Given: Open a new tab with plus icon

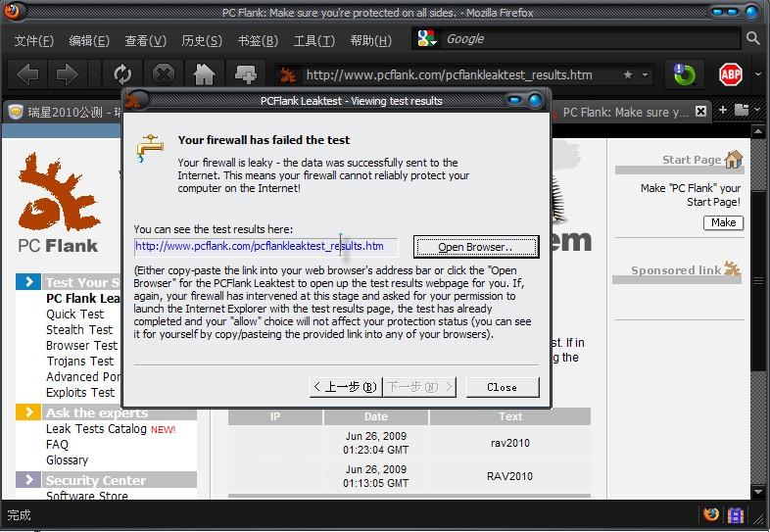Looking at the screenshot, I should [x=722, y=110].
